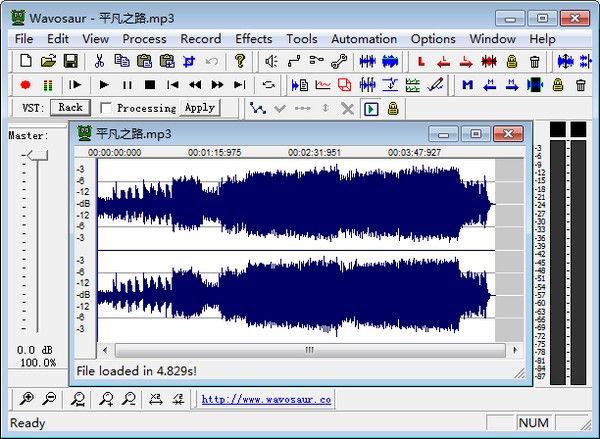Click the VST Apply button
Viewport: 600px width, 439px height.
[199, 108]
